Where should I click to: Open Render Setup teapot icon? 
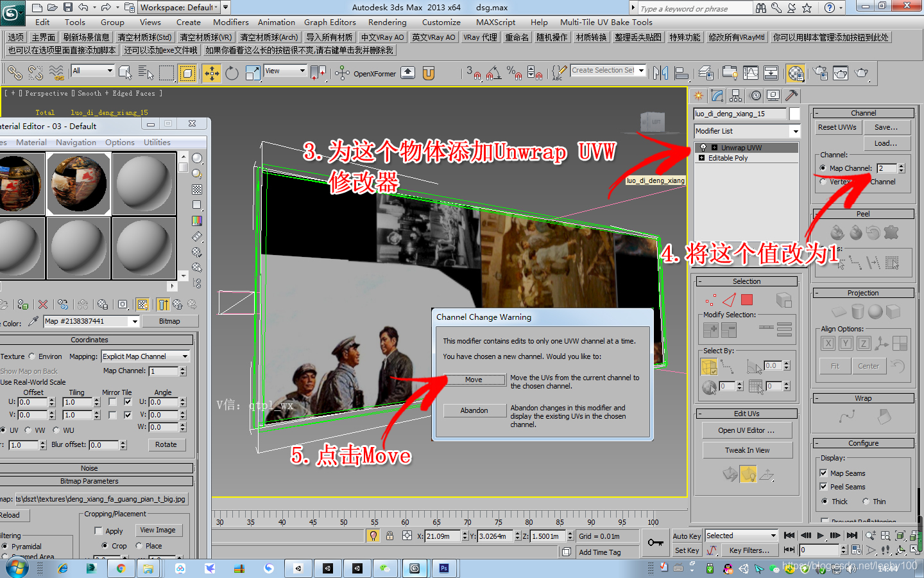820,73
